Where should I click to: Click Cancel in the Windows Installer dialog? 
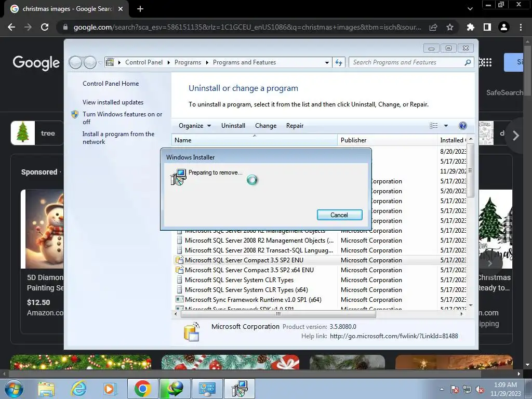tap(339, 215)
